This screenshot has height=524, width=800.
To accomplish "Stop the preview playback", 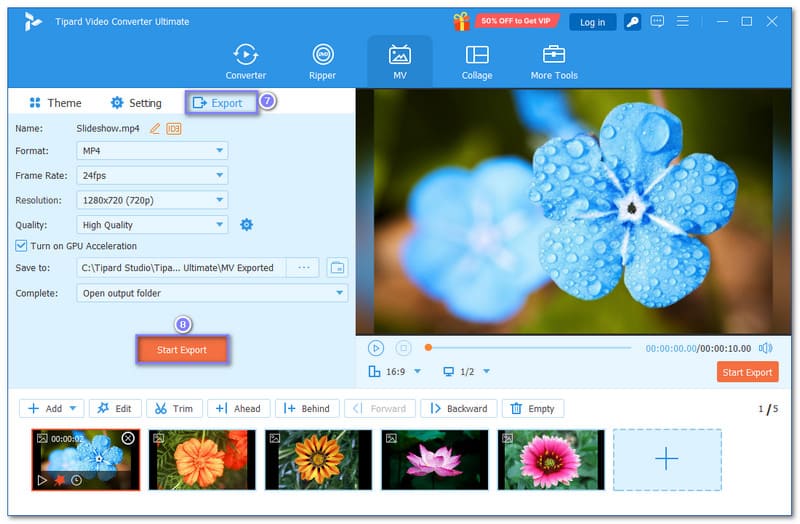I will pyautogui.click(x=403, y=348).
